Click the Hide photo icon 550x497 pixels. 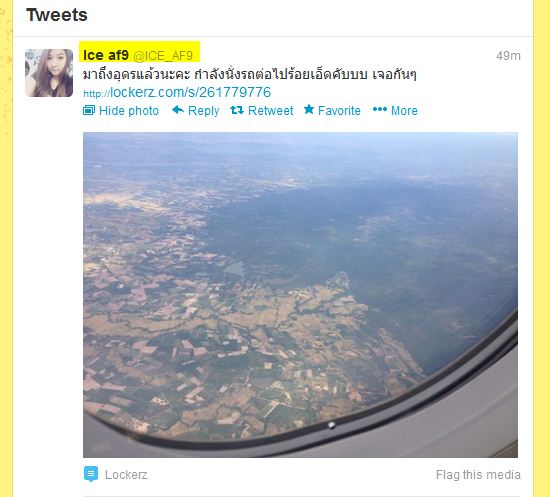(89, 110)
